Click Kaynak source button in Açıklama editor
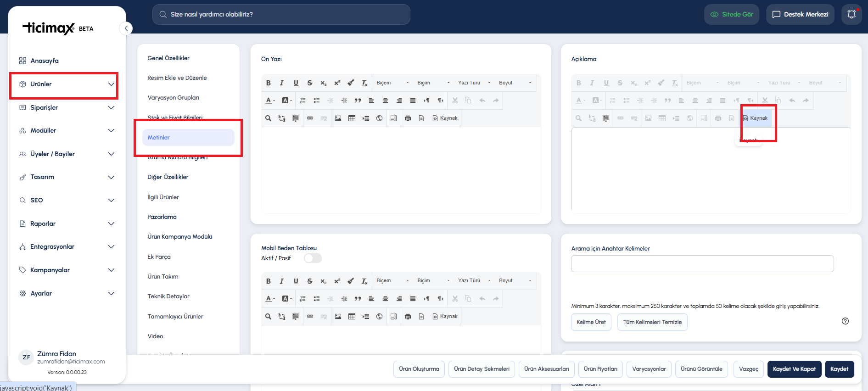Viewport: 868px width, 391px height. coord(755,118)
